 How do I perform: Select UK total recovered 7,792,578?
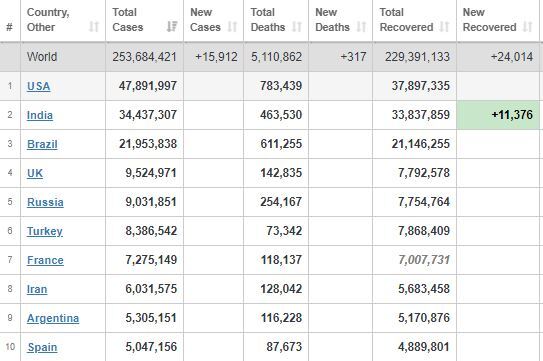pyautogui.click(x=424, y=173)
